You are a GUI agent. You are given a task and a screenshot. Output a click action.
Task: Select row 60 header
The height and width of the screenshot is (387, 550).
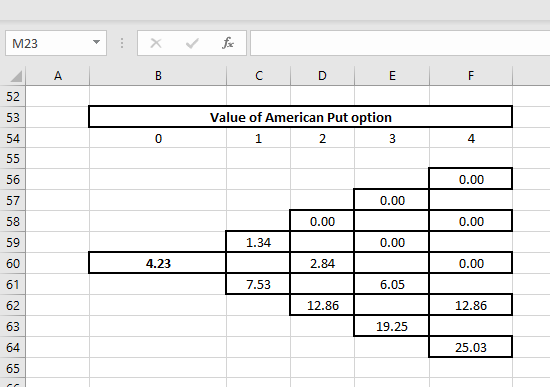tap(13, 263)
